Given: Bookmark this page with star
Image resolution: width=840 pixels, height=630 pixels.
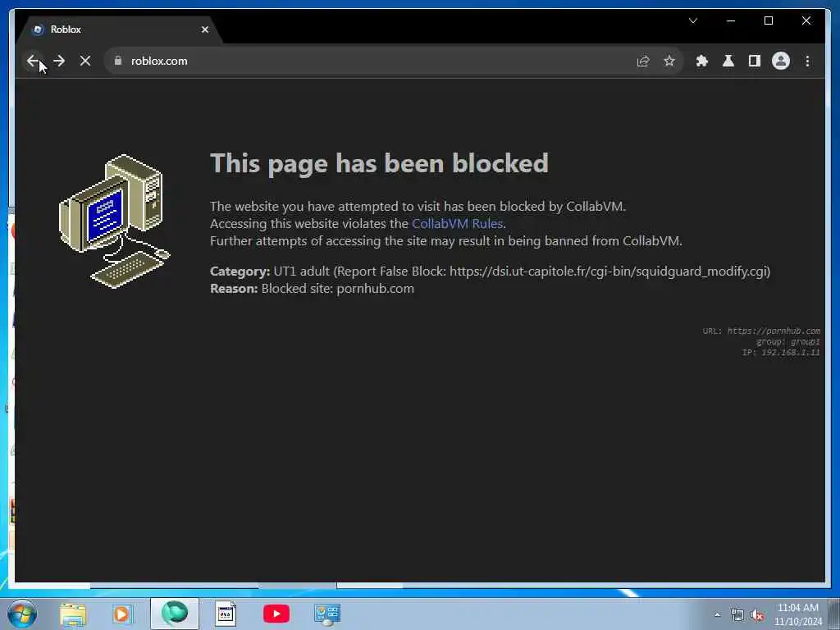Looking at the screenshot, I should (669, 61).
